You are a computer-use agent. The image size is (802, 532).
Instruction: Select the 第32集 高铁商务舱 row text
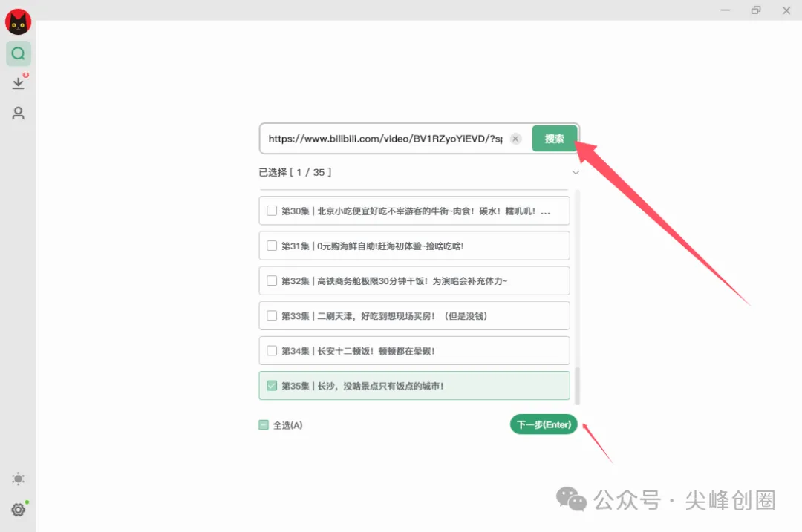tap(394, 280)
